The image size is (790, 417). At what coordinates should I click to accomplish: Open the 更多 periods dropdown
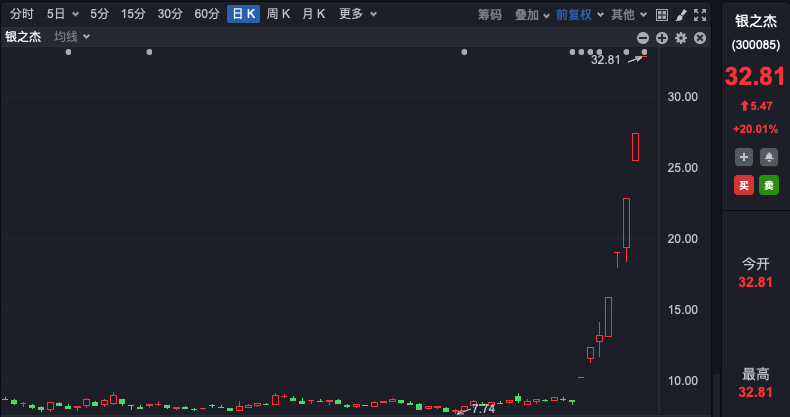coord(357,14)
